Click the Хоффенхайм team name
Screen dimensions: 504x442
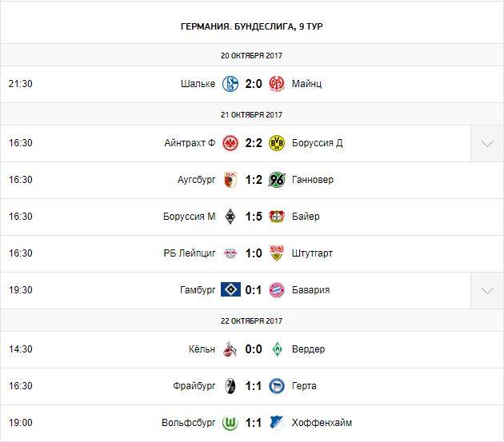[322, 423]
